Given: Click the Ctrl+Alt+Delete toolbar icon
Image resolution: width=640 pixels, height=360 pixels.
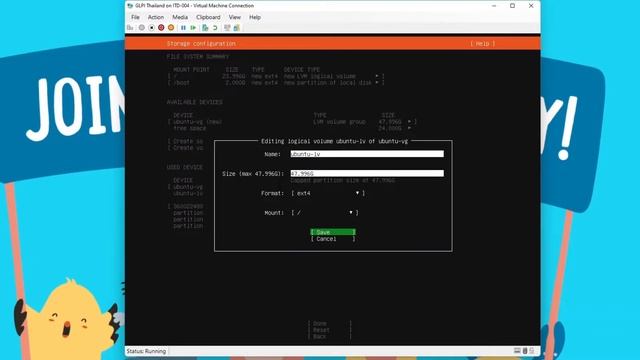Looking at the screenshot, I should (130, 28).
